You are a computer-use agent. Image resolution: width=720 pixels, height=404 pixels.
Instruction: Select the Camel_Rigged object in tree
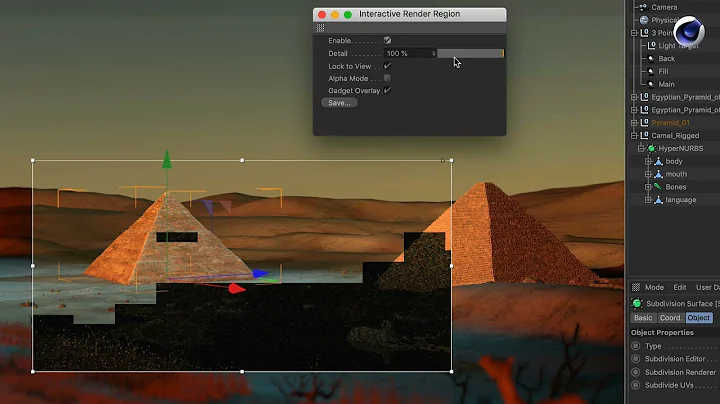[675, 135]
